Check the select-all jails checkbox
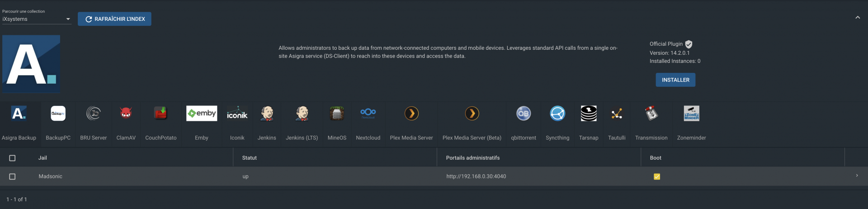The image size is (868, 209). [x=12, y=158]
